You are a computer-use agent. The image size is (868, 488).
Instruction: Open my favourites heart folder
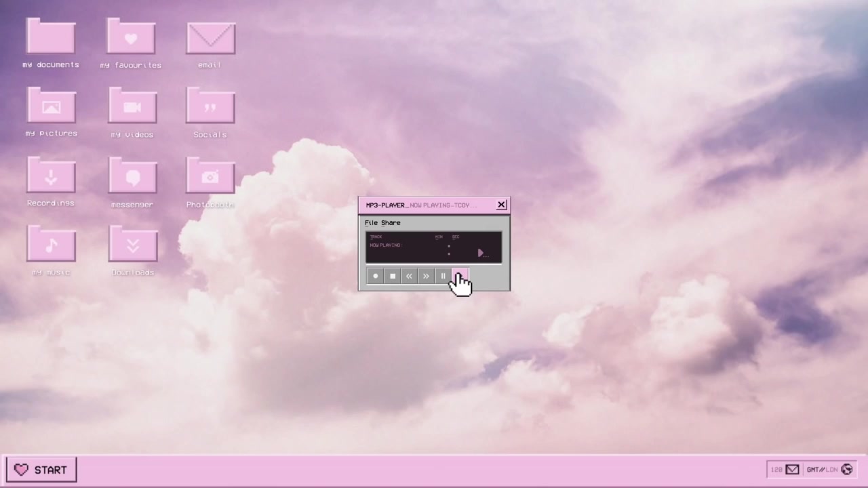[x=131, y=37]
